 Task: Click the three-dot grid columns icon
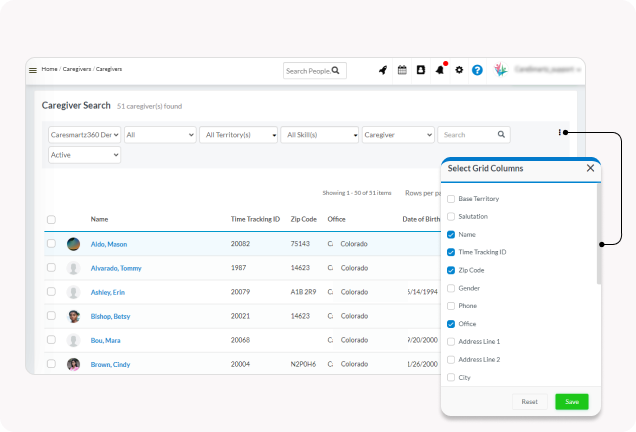561,132
